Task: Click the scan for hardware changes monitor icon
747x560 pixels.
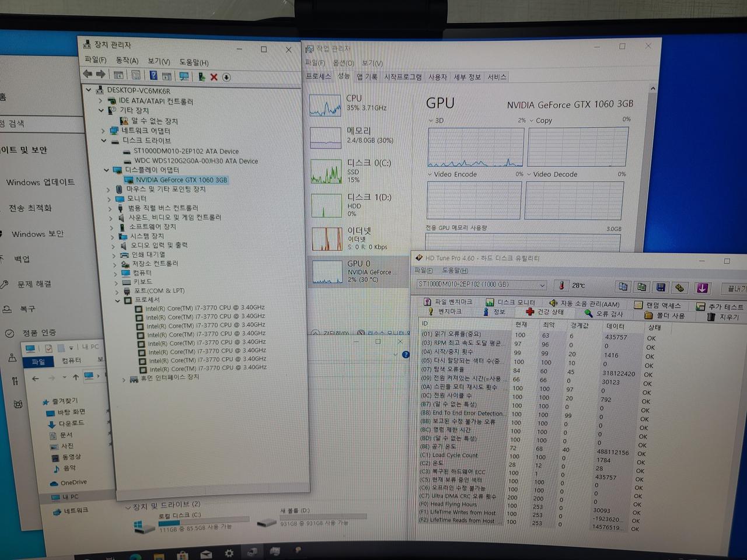Action: [184, 76]
